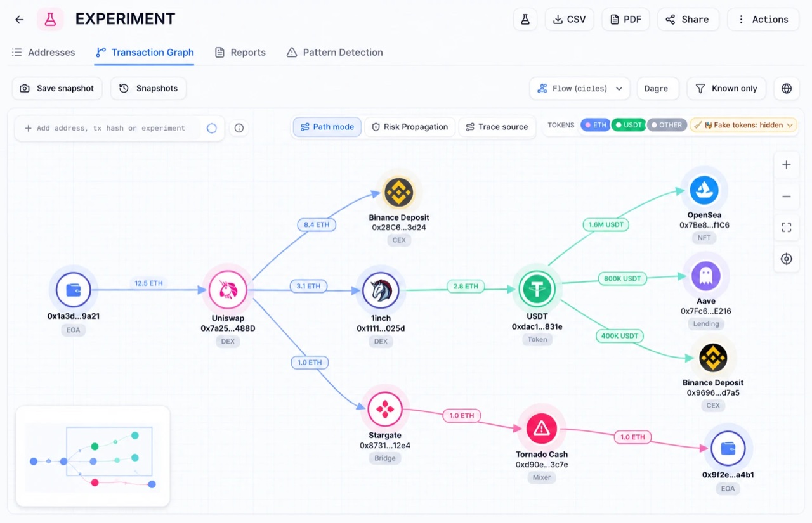Click the Token tag under USDT

(537, 339)
